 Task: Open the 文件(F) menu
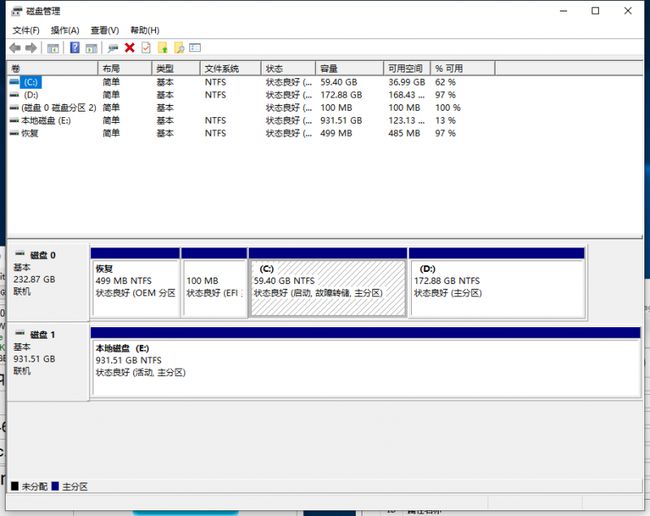[26, 30]
